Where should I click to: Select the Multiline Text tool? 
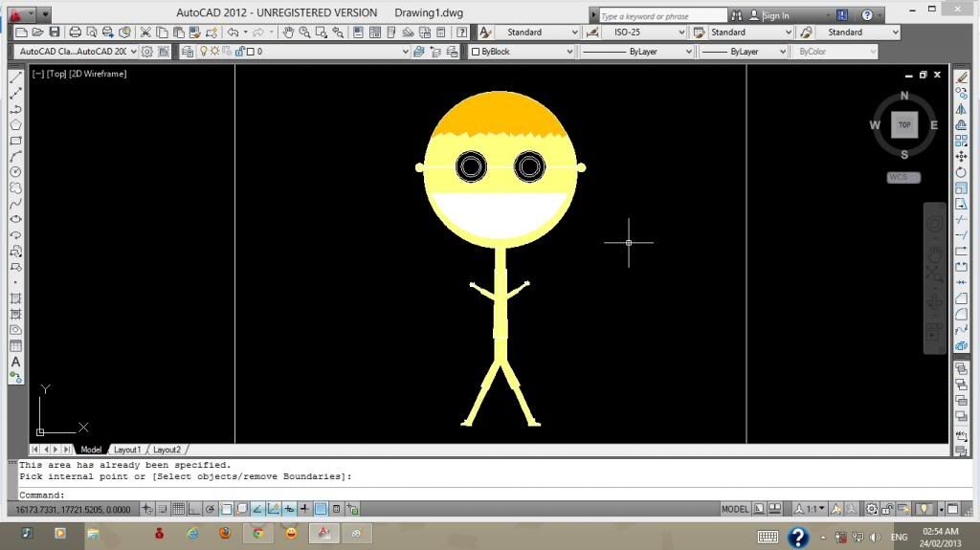15,362
